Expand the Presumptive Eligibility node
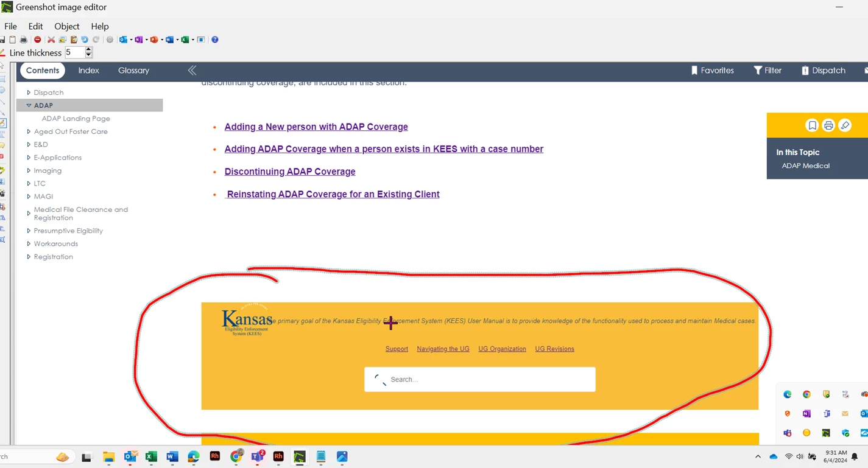This screenshot has height=468, width=868. pyautogui.click(x=29, y=231)
